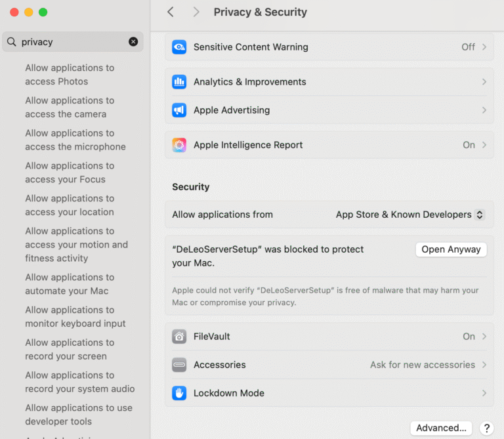Select Allow applications to access Photos
504x439 pixels.
[70, 75]
